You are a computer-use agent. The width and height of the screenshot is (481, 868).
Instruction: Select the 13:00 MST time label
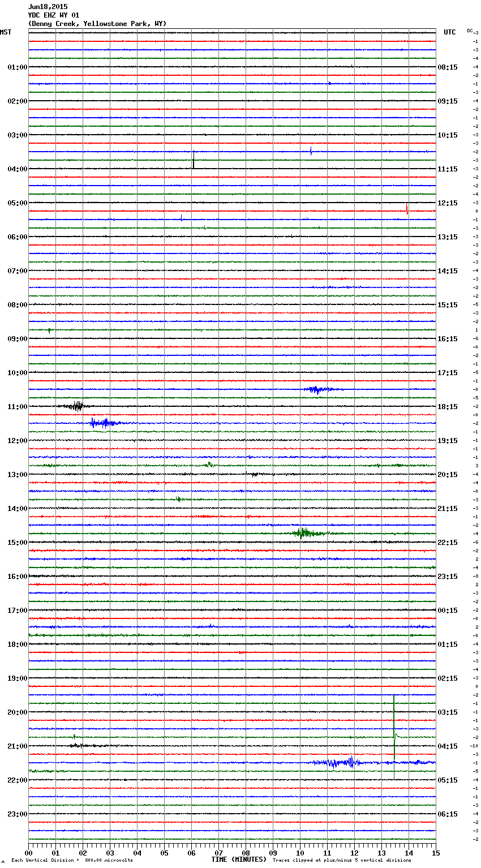pyautogui.click(x=18, y=475)
